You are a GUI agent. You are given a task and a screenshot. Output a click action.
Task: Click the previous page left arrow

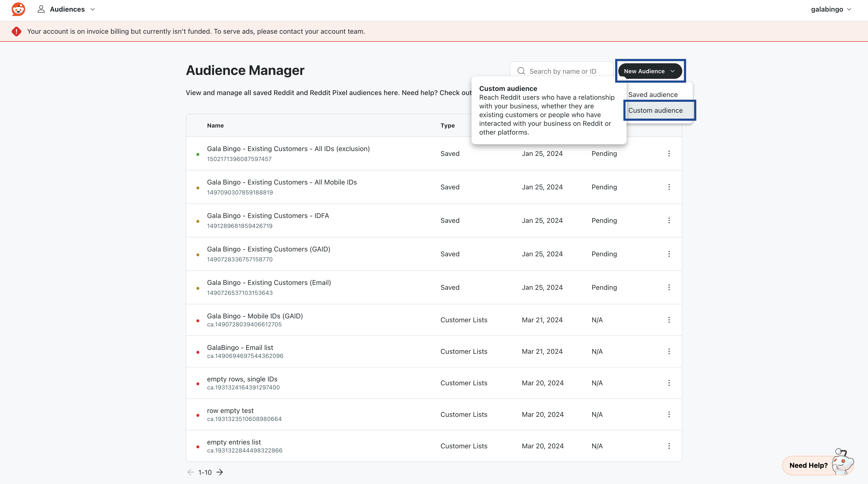(x=190, y=472)
